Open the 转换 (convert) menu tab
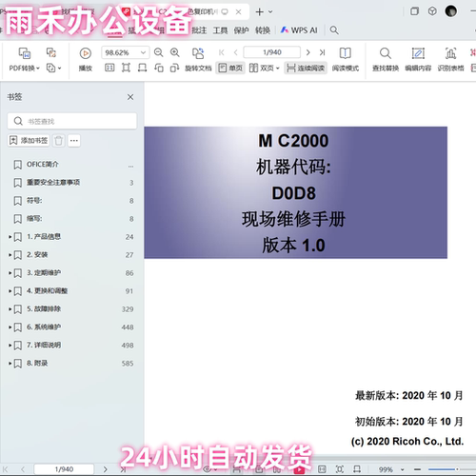 (263, 30)
